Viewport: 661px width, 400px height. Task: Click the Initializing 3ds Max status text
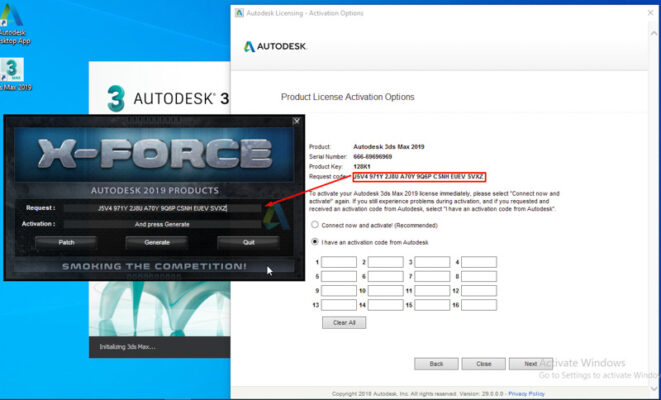pos(127,347)
